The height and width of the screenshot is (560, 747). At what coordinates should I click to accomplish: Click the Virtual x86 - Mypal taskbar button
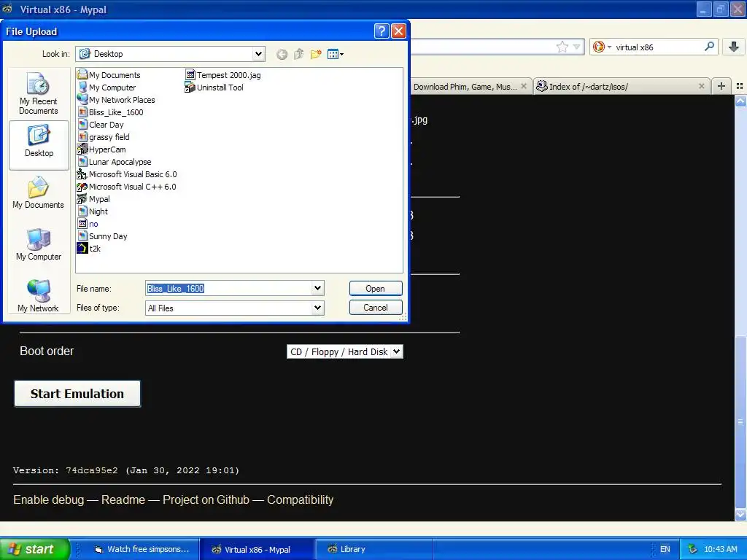256,549
